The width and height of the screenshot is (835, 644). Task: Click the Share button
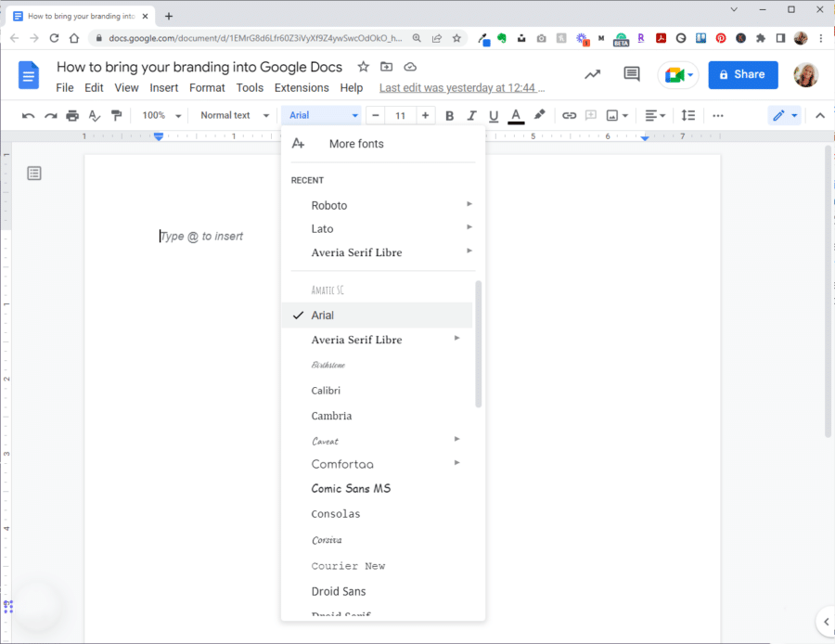click(x=742, y=74)
